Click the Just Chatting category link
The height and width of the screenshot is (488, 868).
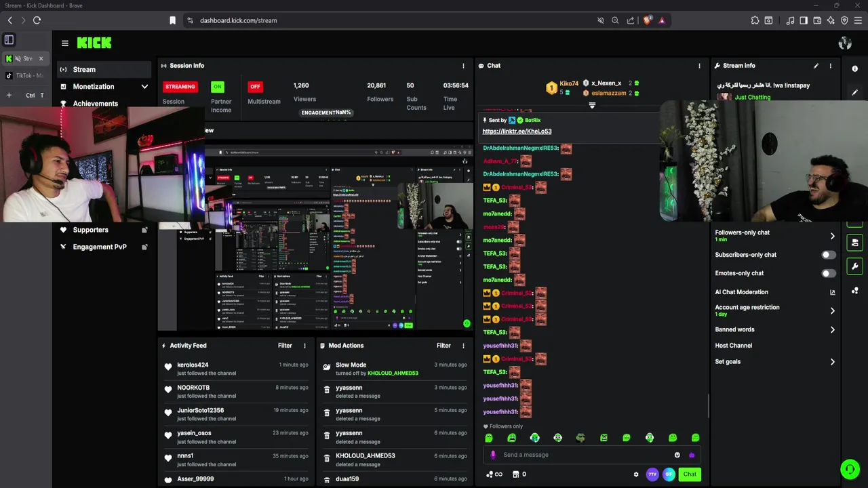coord(752,98)
